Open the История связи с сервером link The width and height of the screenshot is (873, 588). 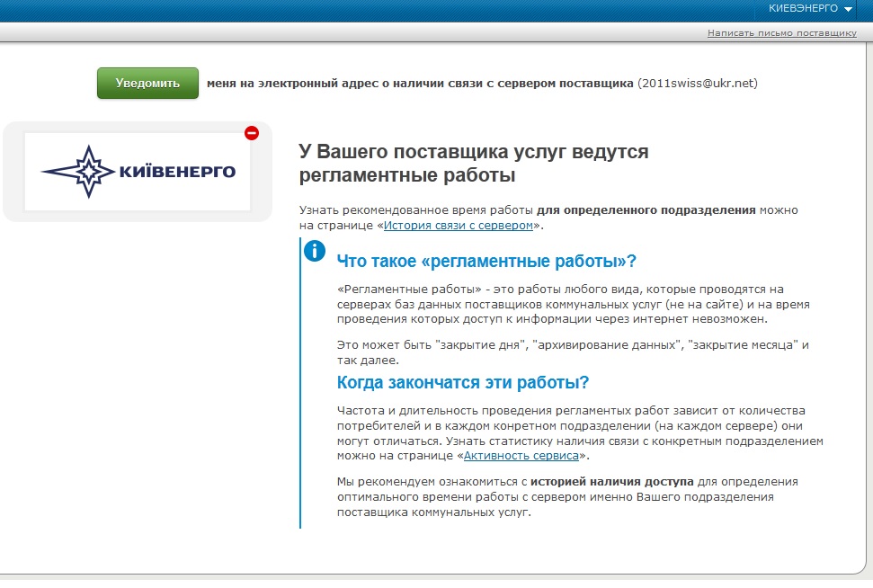[459, 226]
